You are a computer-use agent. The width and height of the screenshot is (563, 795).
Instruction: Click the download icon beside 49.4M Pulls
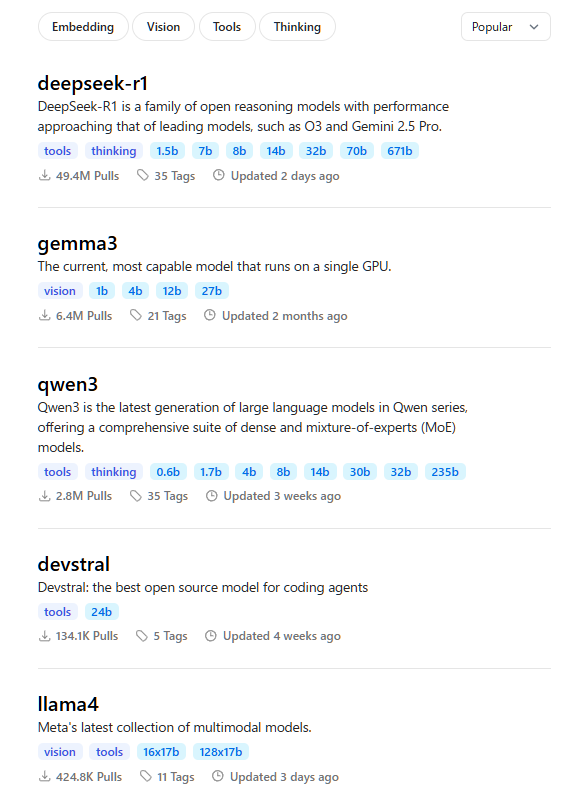tap(45, 175)
